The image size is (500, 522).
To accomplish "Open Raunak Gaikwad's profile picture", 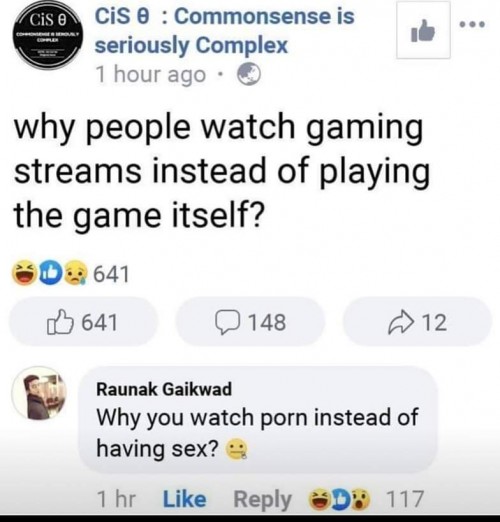I will point(39,393).
